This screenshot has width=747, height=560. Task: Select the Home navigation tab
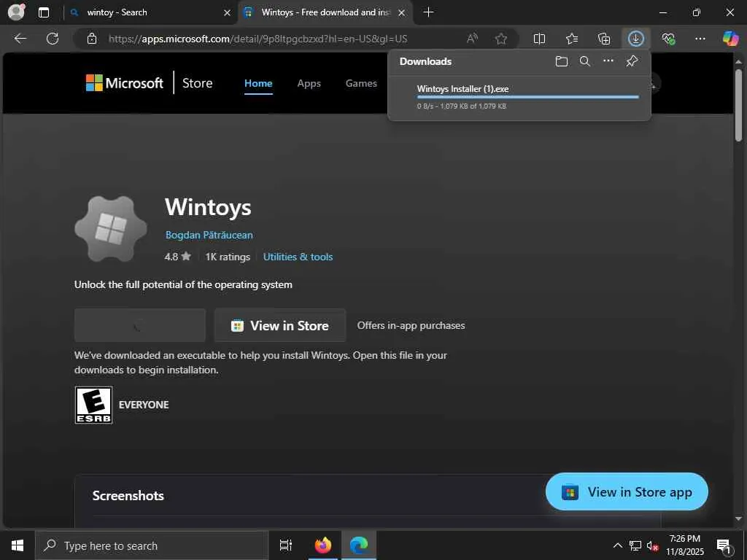[x=258, y=83]
